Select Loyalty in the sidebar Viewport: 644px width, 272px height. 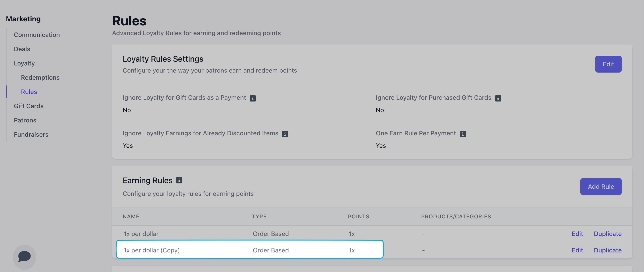24,63
